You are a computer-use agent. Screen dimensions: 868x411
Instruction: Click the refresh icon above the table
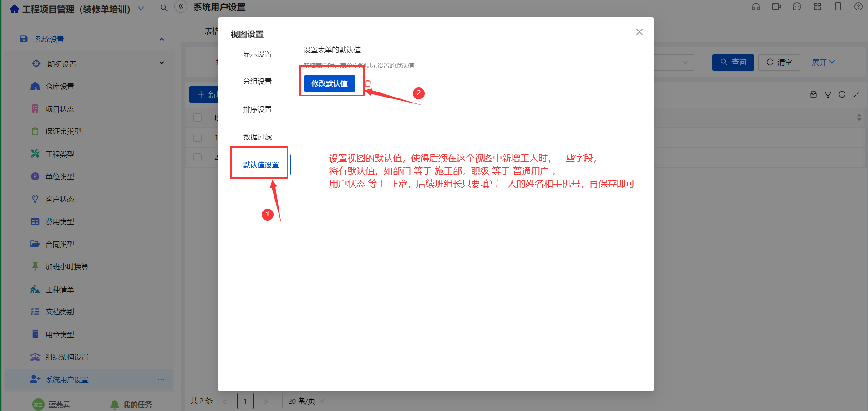click(x=842, y=94)
